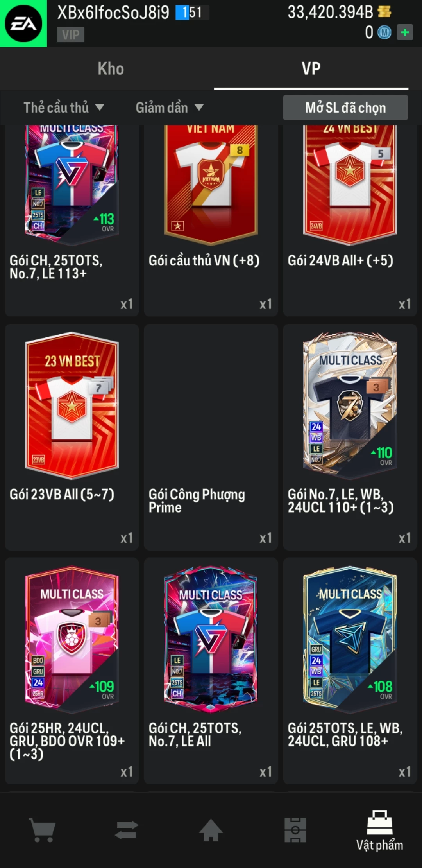422x868 pixels.
Task: Click the Mở SL đã chọn button
Action: pyautogui.click(x=345, y=108)
